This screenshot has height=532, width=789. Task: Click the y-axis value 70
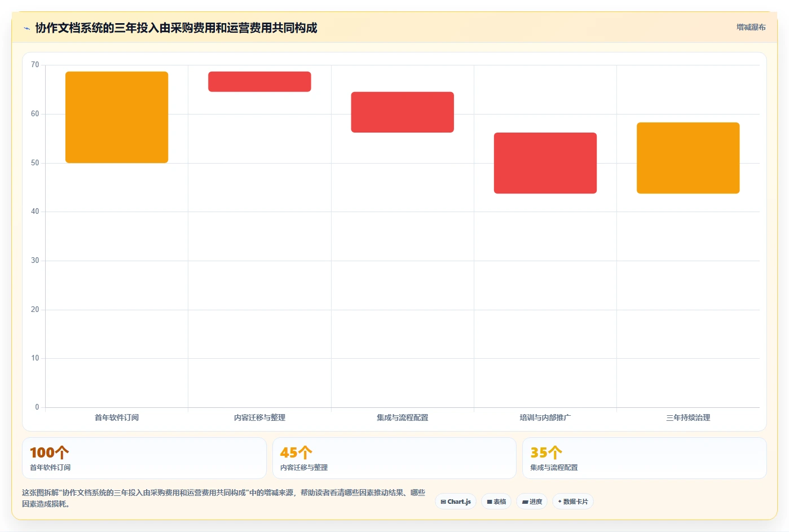35,65
